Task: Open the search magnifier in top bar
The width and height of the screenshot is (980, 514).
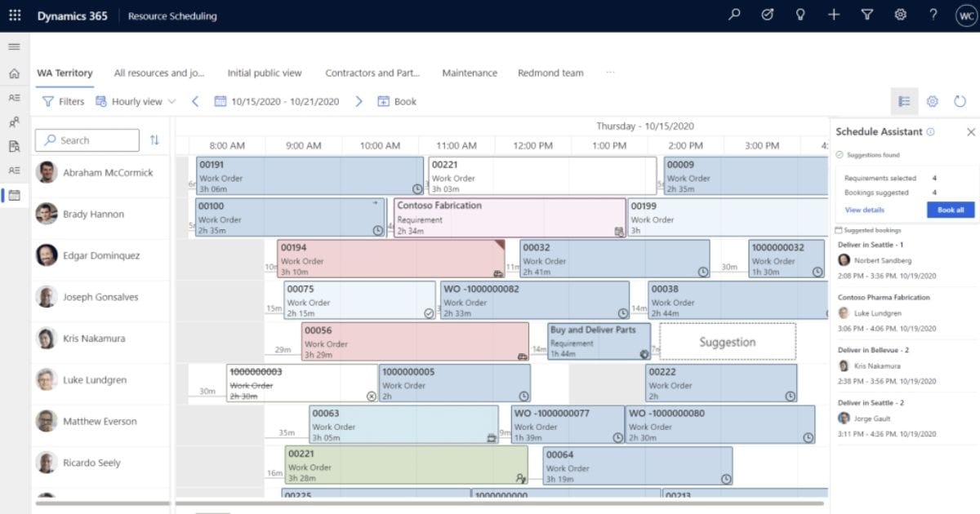Action: point(734,15)
